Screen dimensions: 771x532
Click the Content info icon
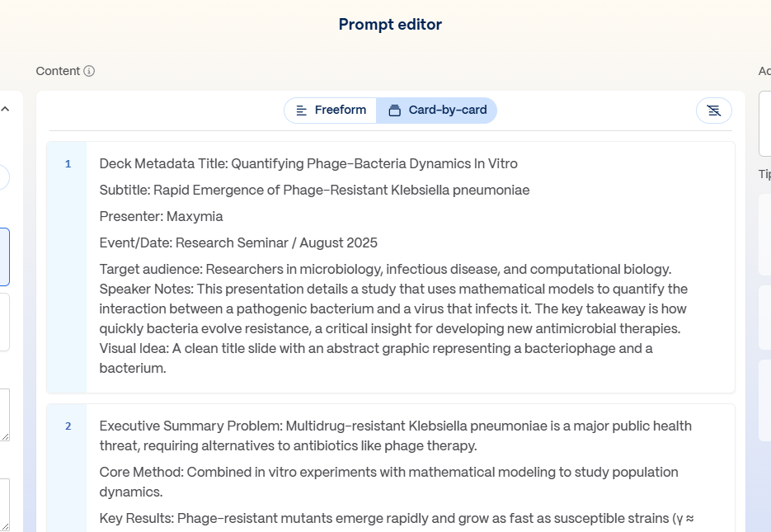point(89,71)
